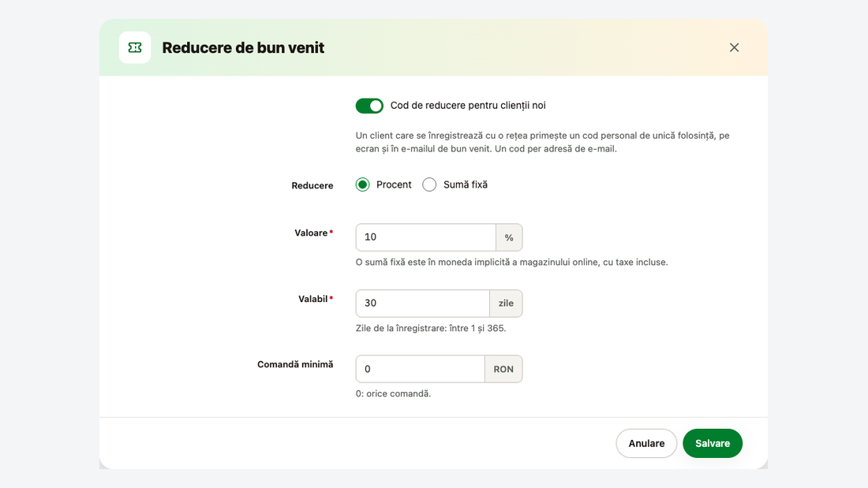Click the 'Zile de la înregistrare' hint text
The width and height of the screenshot is (868, 488).
[431, 328]
